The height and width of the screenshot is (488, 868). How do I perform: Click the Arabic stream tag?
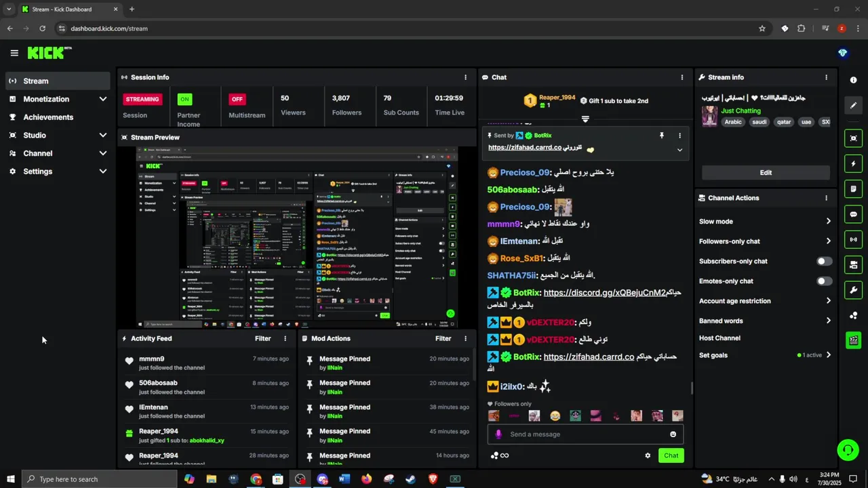(x=733, y=122)
